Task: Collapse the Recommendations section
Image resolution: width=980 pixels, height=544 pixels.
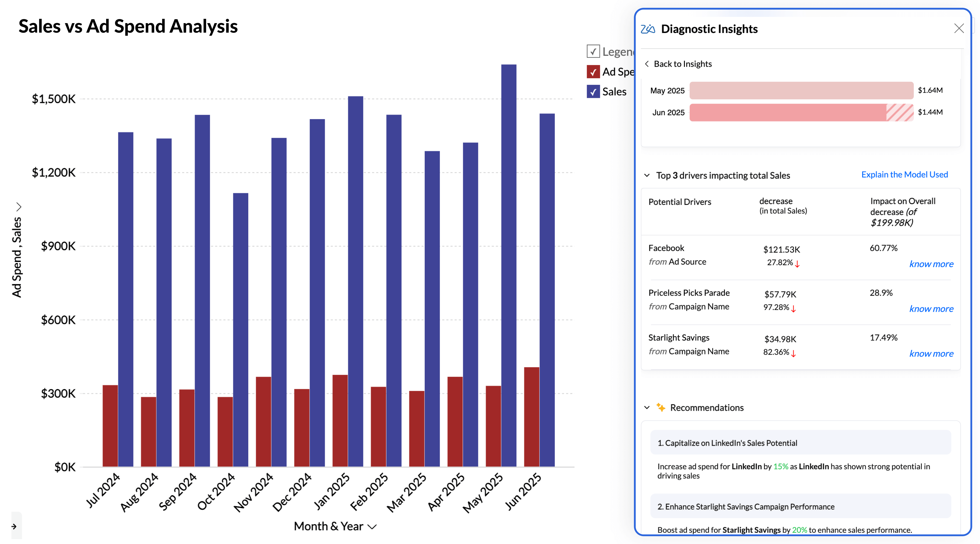Action: click(x=647, y=407)
